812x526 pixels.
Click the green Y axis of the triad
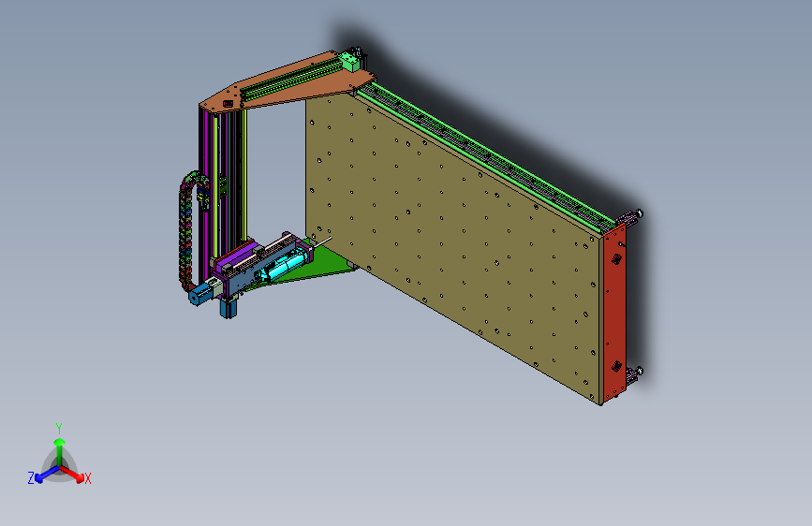point(59,451)
